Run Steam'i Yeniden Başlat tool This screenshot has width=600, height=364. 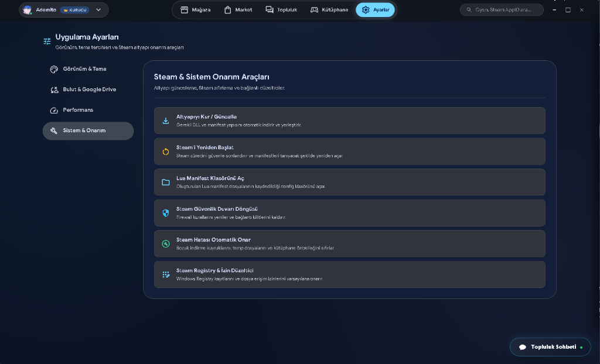[x=349, y=152]
